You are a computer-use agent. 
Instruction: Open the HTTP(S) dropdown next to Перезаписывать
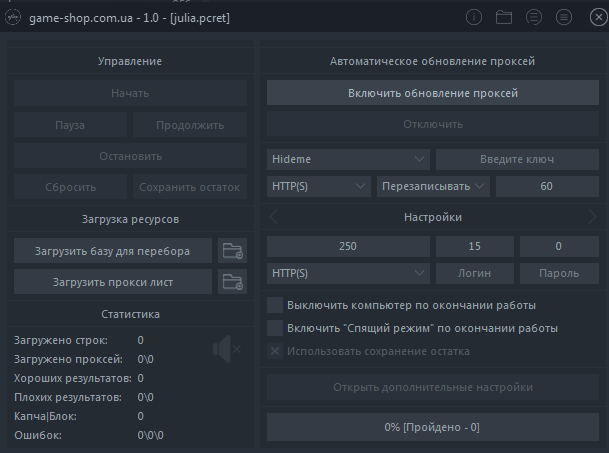click(x=318, y=186)
